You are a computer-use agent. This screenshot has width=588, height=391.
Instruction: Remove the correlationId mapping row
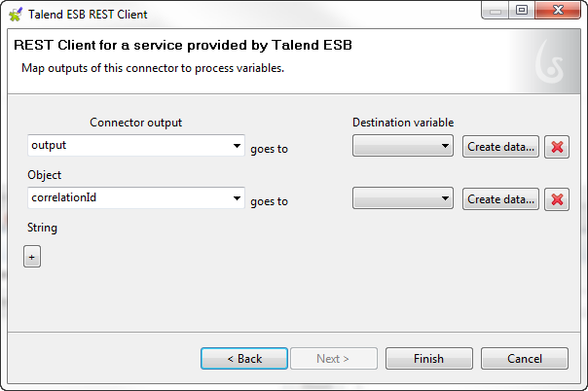point(557,199)
